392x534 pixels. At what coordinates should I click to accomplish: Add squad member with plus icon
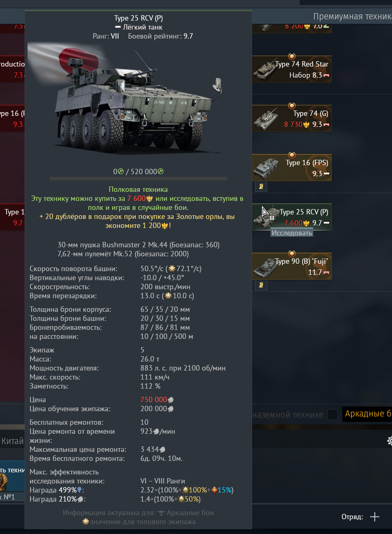pyautogui.click(x=375, y=517)
